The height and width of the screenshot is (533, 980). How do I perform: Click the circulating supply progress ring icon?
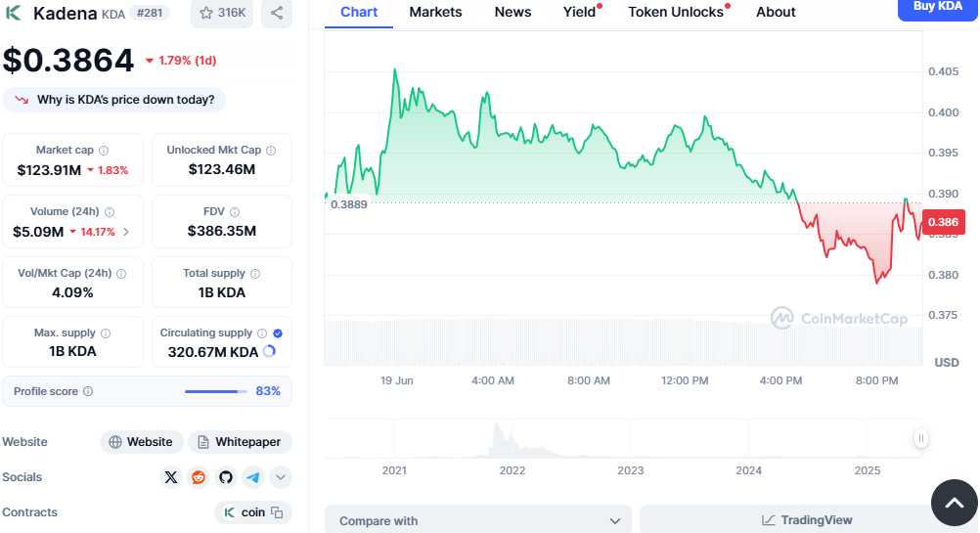(x=269, y=351)
